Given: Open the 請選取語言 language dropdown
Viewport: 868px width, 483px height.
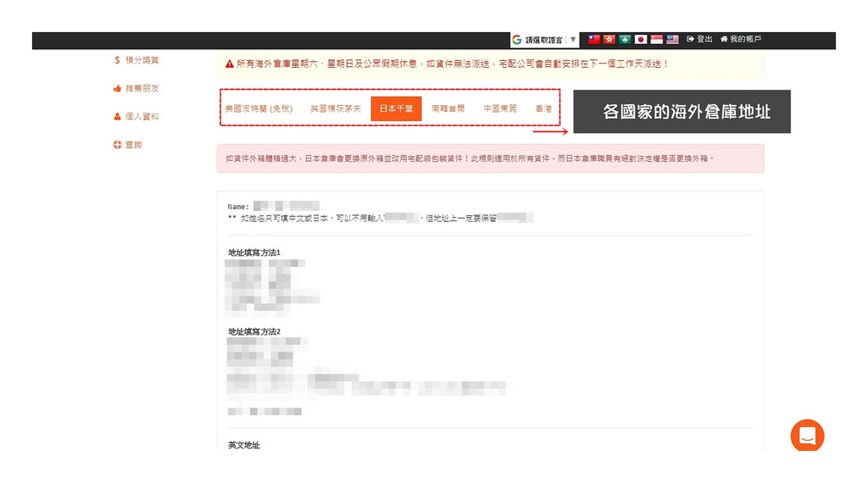Looking at the screenshot, I should 543,40.
